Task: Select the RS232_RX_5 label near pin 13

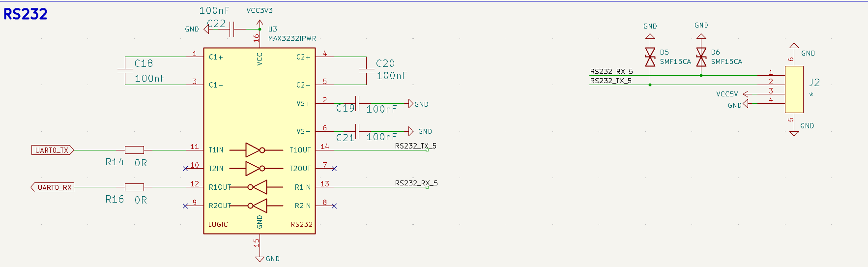Action: pyautogui.click(x=416, y=183)
